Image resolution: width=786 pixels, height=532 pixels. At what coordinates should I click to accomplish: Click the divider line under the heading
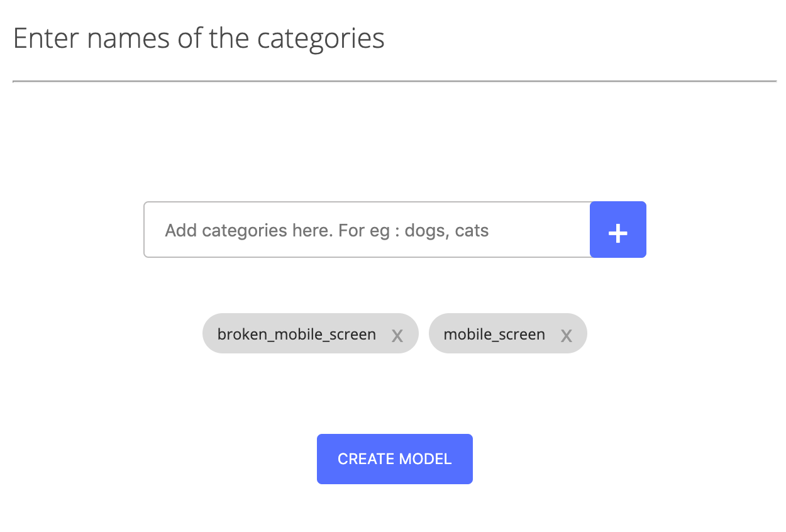point(394,81)
